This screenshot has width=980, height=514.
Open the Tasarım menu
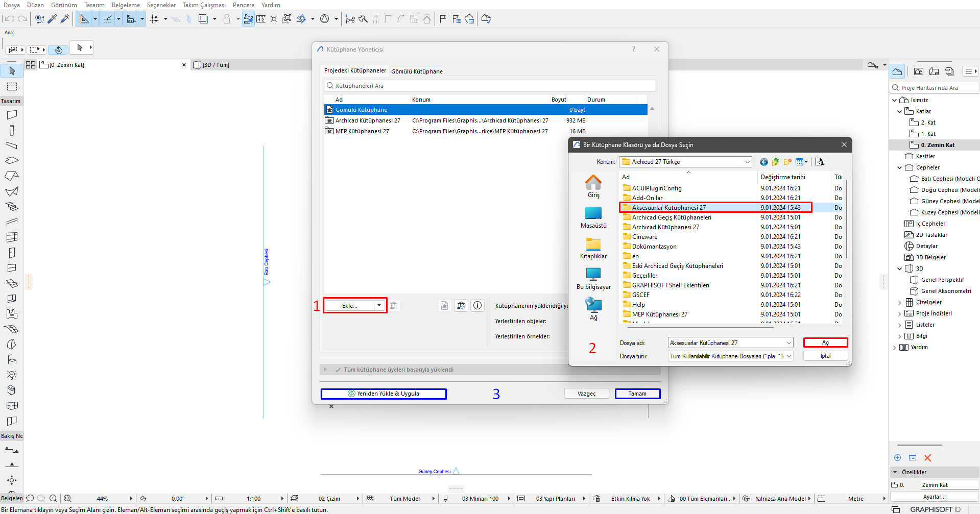[94, 5]
